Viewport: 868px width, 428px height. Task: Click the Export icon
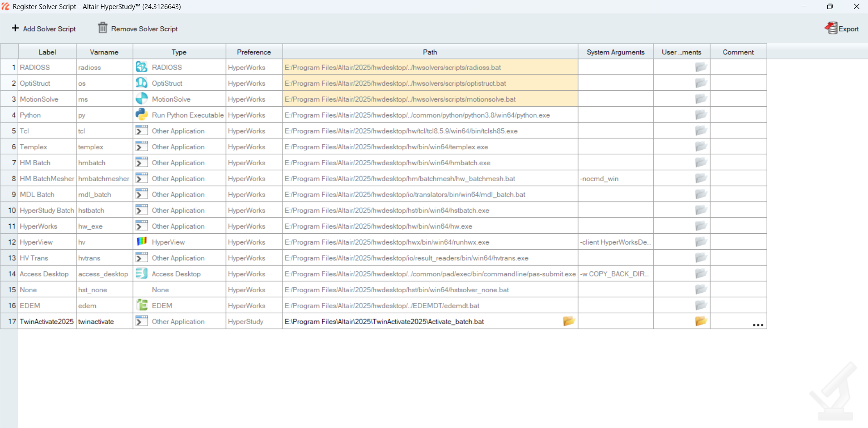click(832, 28)
